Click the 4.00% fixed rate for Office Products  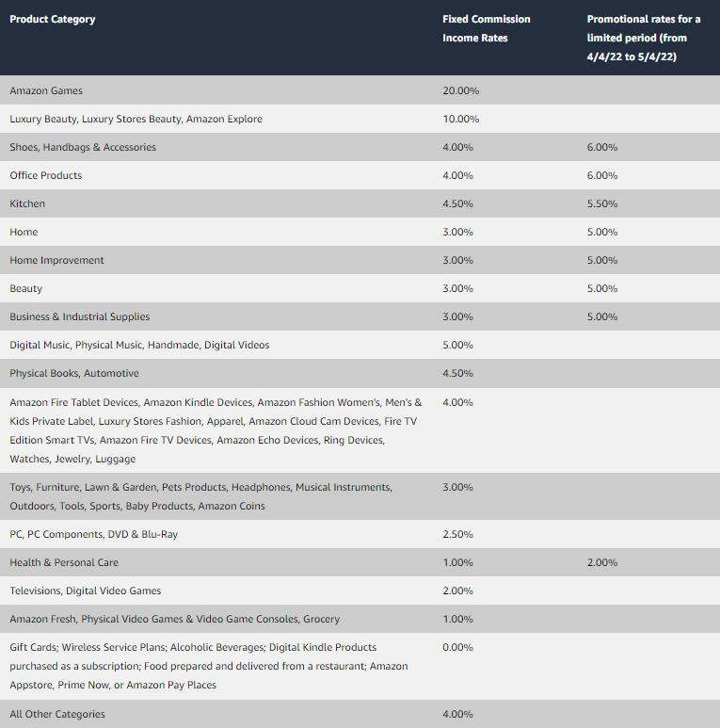[x=457, y=175]
